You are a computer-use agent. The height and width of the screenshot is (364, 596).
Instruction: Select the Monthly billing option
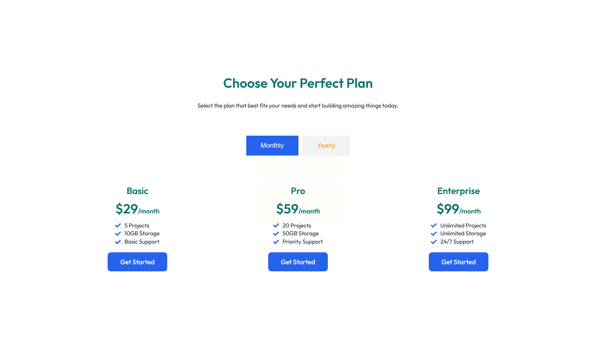pyautogui.click(x=272, y=145)
